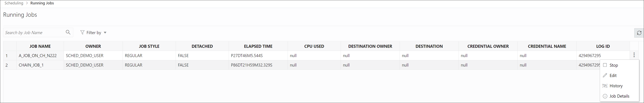The height and width of the screenshot is (103, 644).
Task: Choose Job Details menu entry
Action: coord(619,96)
